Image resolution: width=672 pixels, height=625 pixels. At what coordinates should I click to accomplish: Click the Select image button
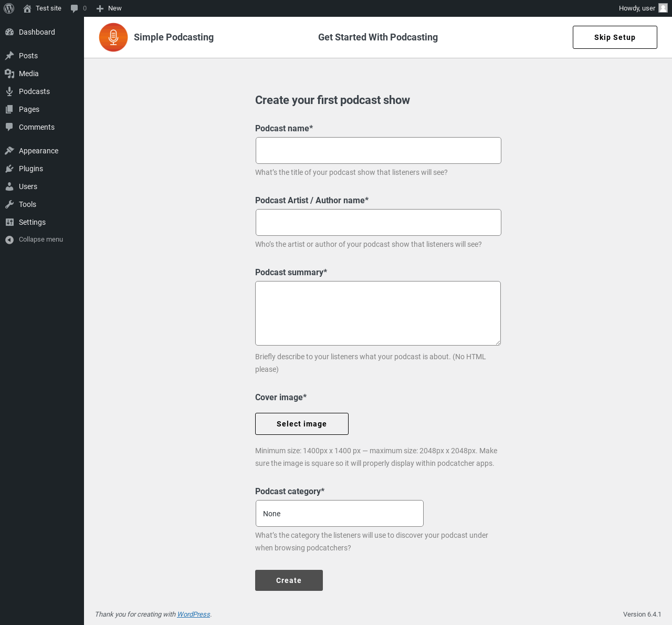click(x=302, y=424)
